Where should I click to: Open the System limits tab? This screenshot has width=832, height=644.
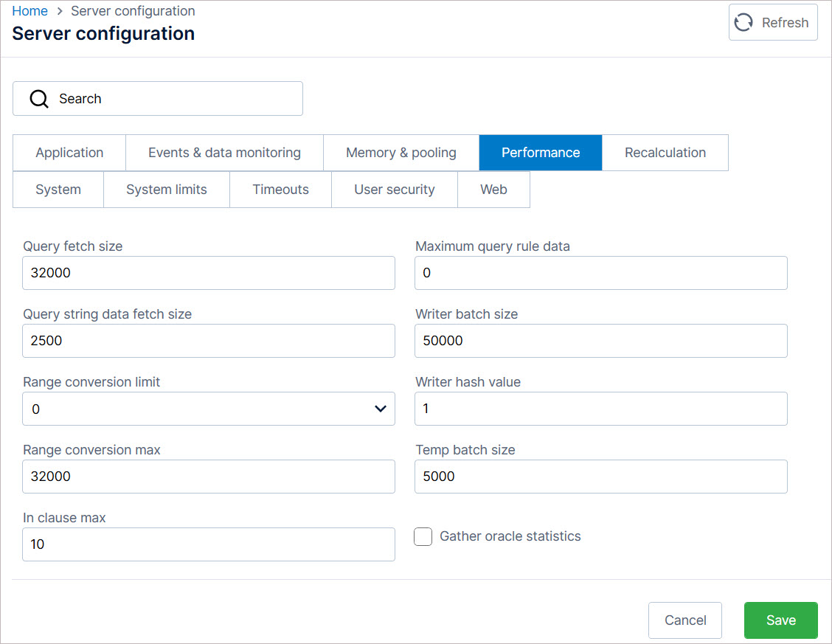[166, 190]
